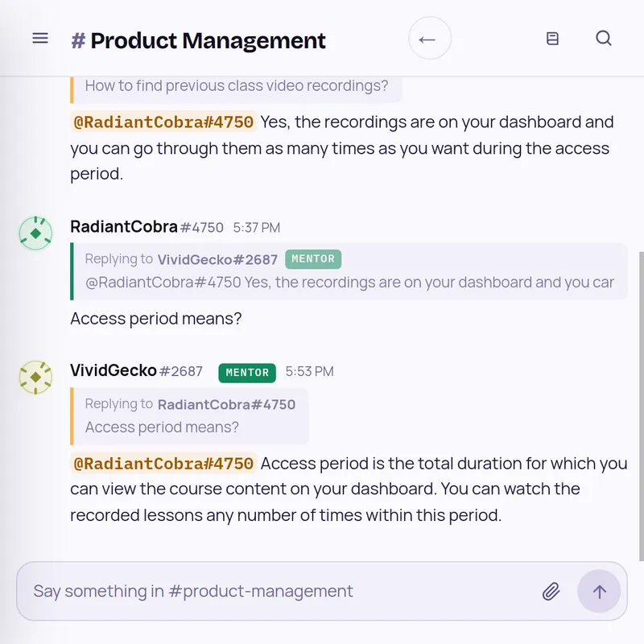Image resolution: width=644 pixels, height=644 pixels.
Task: Click the '# Product Management' channel title
Action: click(198, 40)
